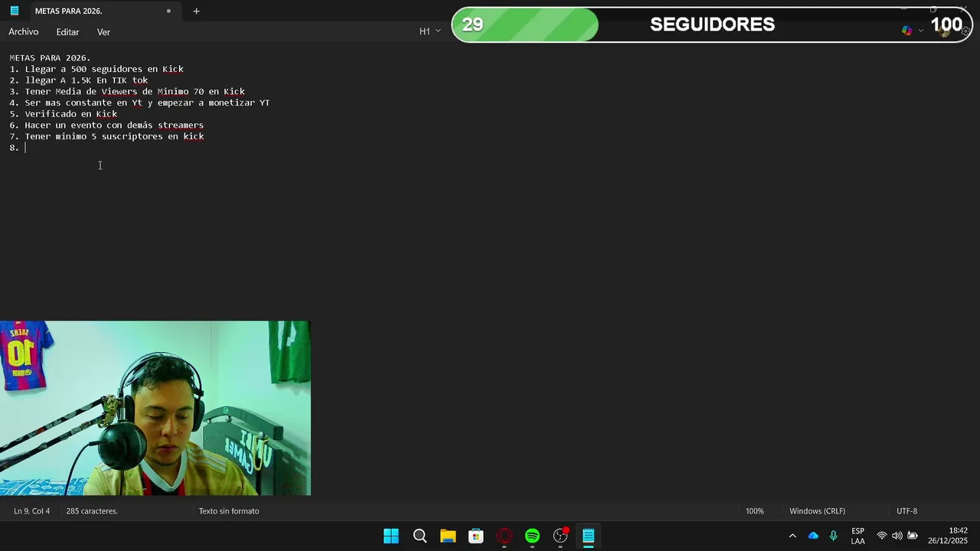Click the microphone tray icon
Image resolution: width=980 pixels, height=551 pixels.
tap(833, 536)
